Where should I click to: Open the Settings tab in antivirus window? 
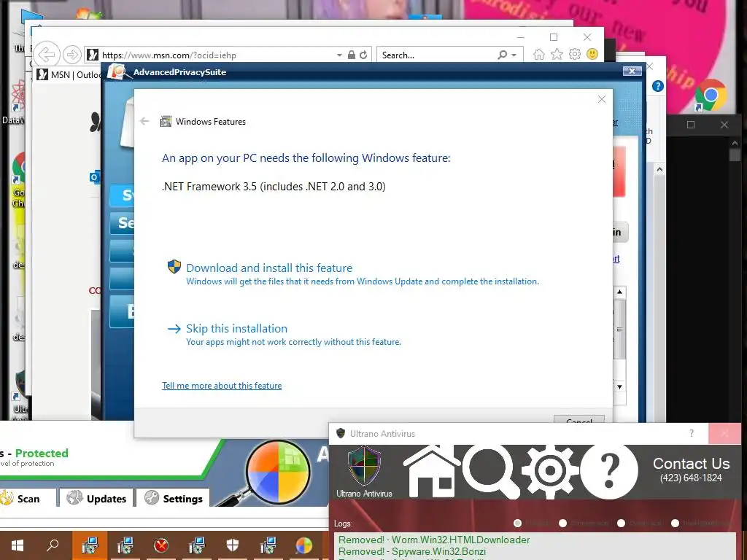[174, 499]
